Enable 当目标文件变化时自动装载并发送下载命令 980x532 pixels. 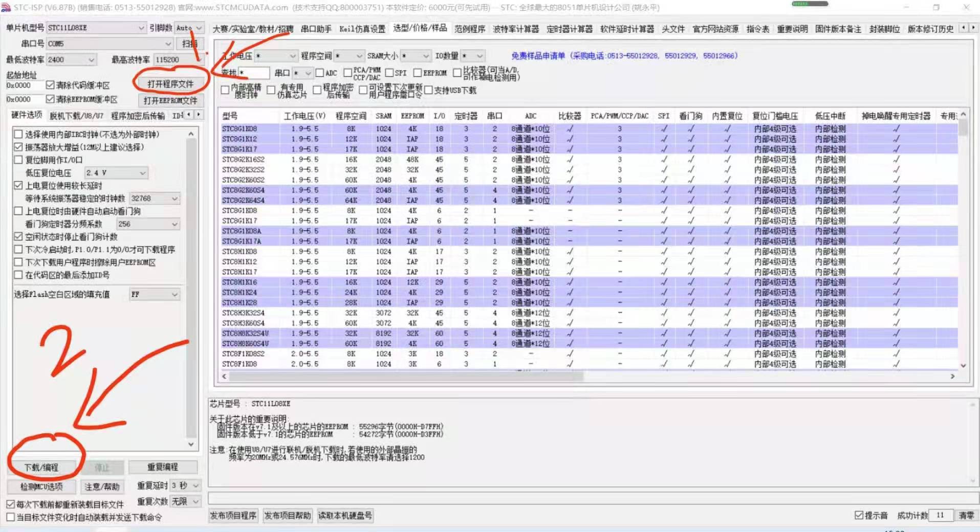(x=10, y=517)
